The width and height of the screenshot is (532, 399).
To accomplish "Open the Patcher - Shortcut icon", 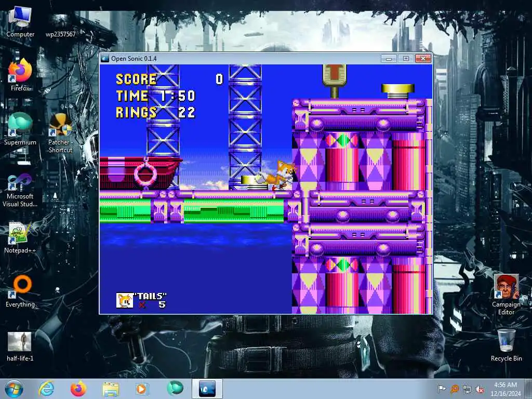I will (60, 133).
